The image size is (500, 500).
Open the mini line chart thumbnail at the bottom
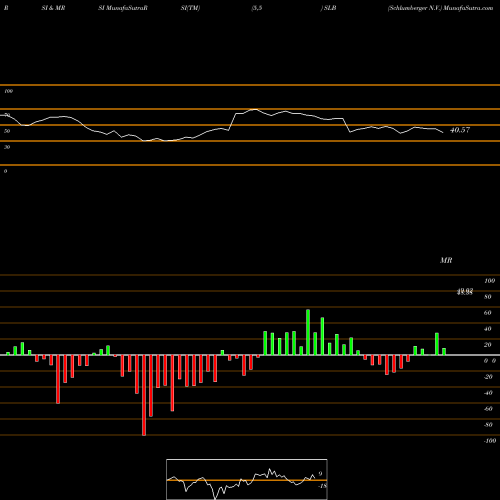point(247,479)
